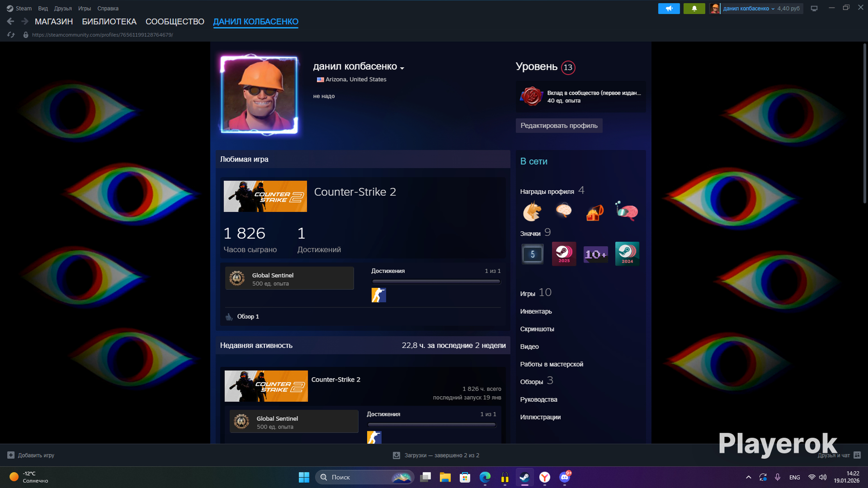Click the volume icon in system tray
This screenshot has height=488, width=868.
[823, 477]
